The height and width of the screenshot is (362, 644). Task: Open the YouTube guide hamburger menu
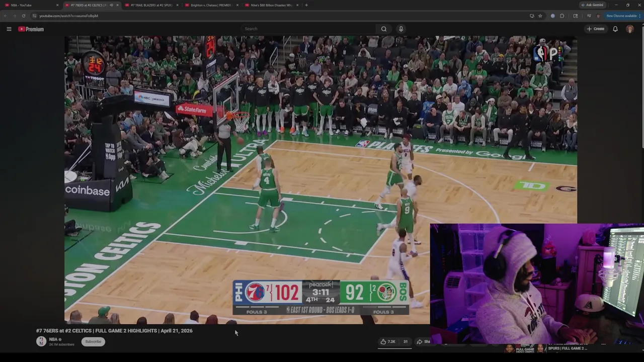(9, 29)
